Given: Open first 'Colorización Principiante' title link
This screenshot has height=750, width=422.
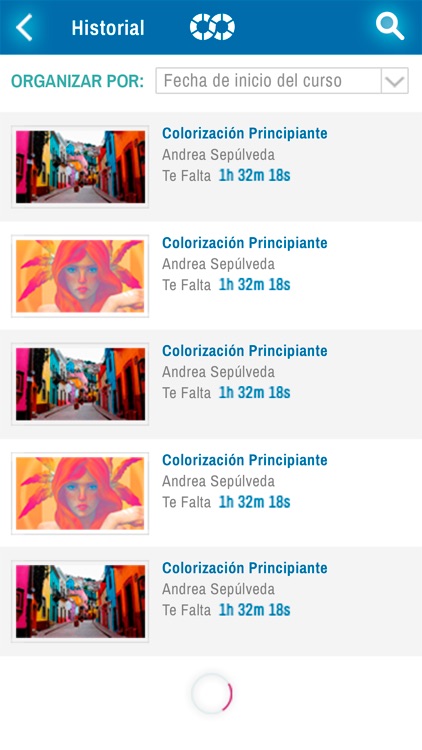Looking at the screenshot, I should [x=244, y=133].
